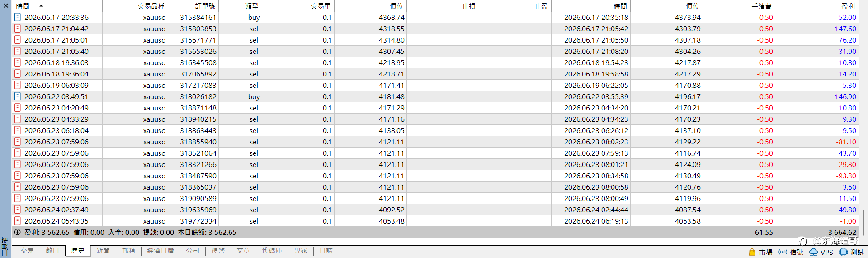Click the order icon for 319090589
Image resolution: width=868 pixels, height=258 pixels.
coord(17,198)
